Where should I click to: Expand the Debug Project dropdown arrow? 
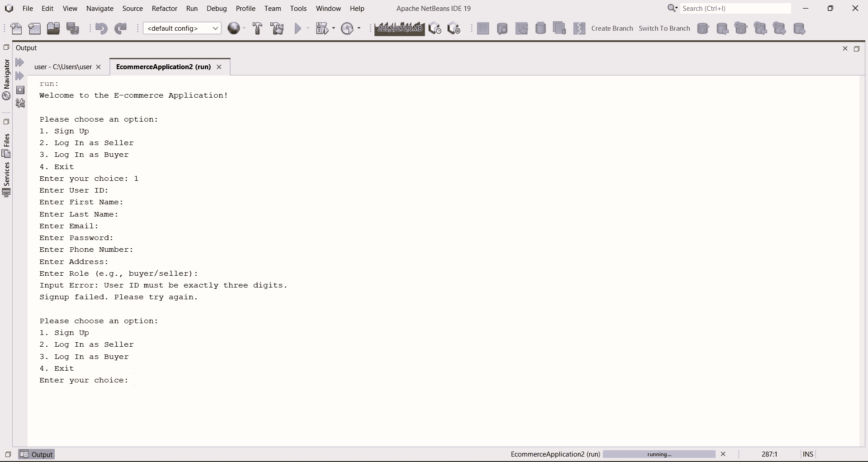(x=334, y=28)
